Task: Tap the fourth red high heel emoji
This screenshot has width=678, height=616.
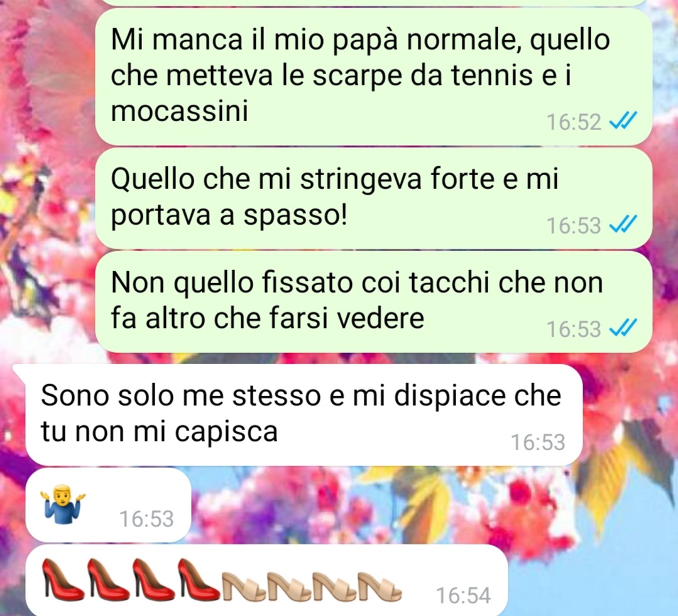Action: pos(199,580)
